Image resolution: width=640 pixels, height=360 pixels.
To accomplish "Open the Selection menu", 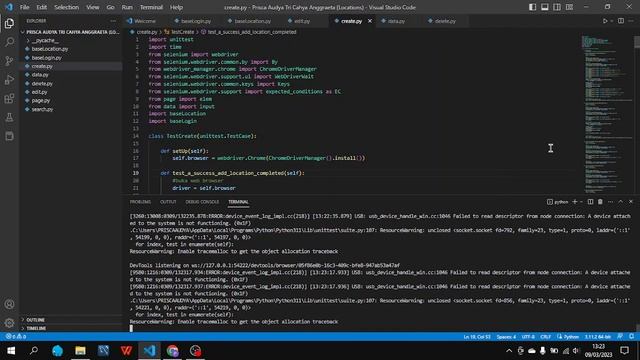I will [x=66, y=7].
